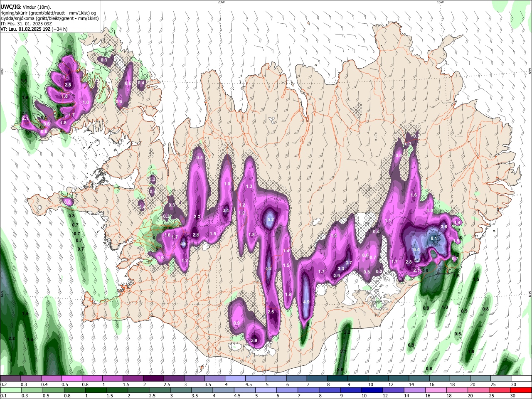Select the bright pink 0.5 swatch in the top legend row

(x=71, y=379)
